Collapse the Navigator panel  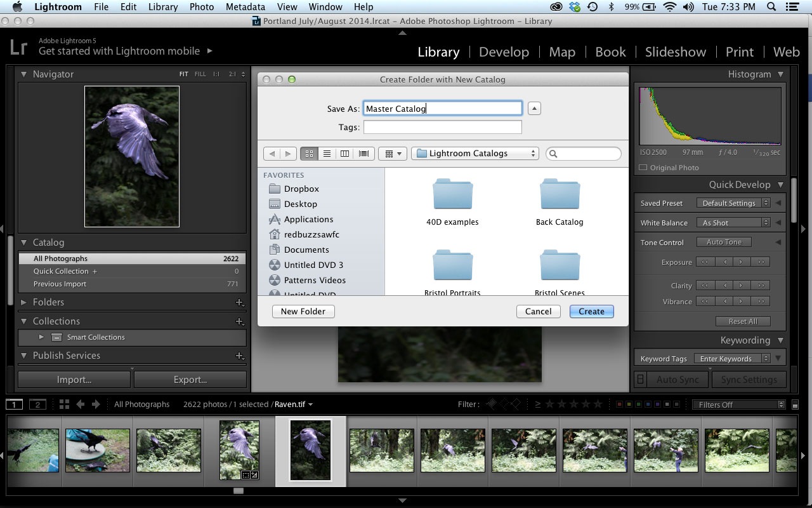(x=23, y=74)
